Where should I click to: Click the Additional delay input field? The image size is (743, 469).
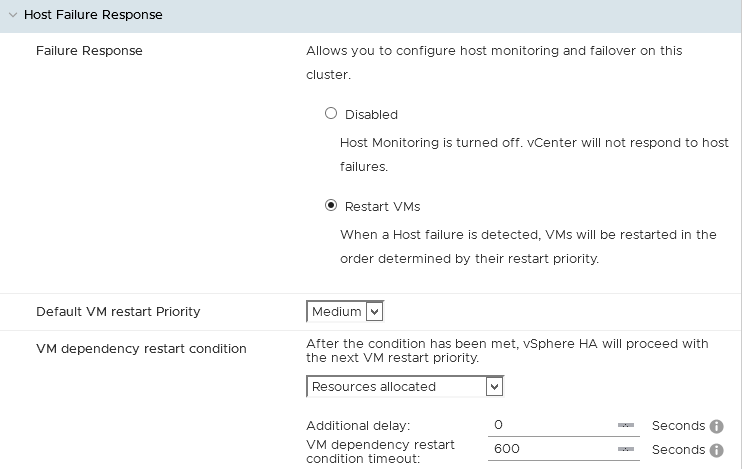[x=550, y=425]
